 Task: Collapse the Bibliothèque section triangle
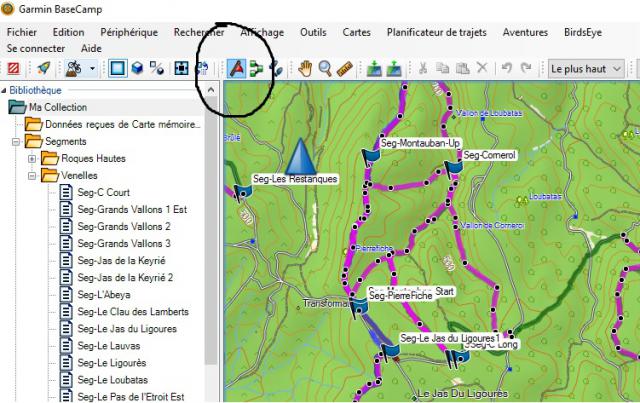click(x=4, y=90)
